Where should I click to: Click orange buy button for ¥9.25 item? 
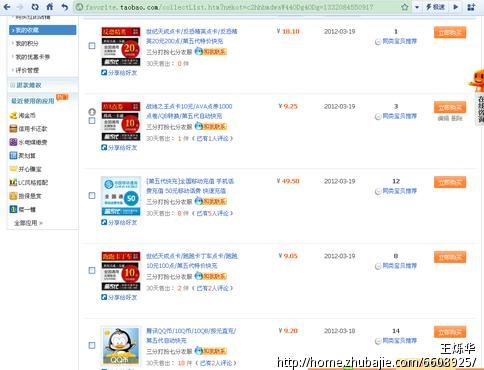click(x=450, y=107)
